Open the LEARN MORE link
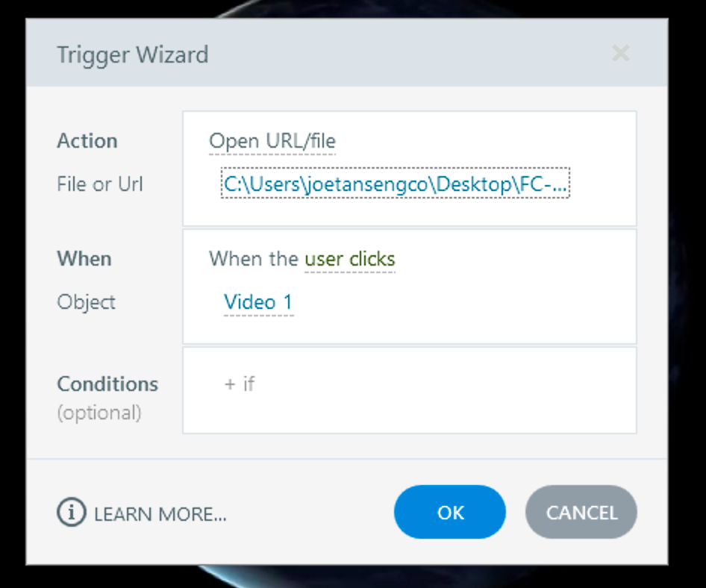 point(160,513)
